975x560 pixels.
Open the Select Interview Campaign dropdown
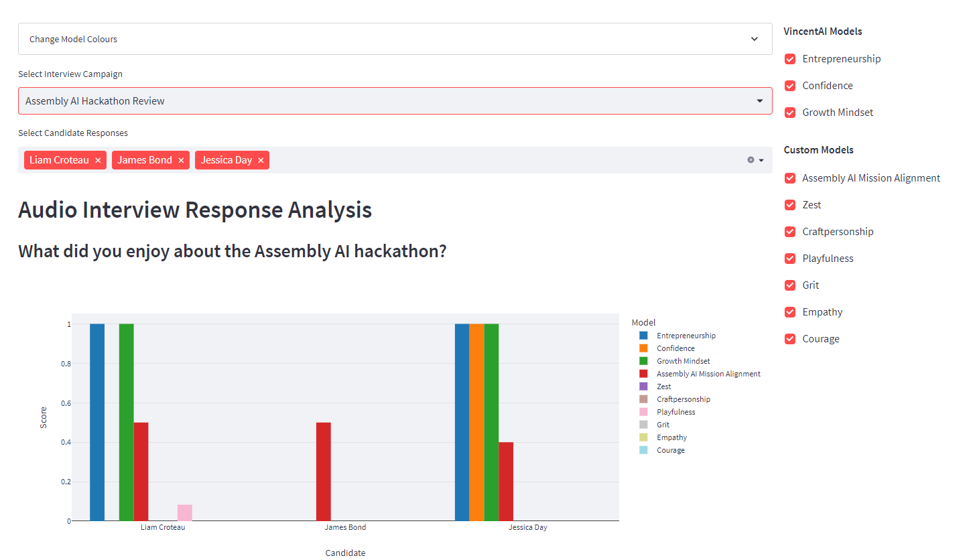pos(395,100)
